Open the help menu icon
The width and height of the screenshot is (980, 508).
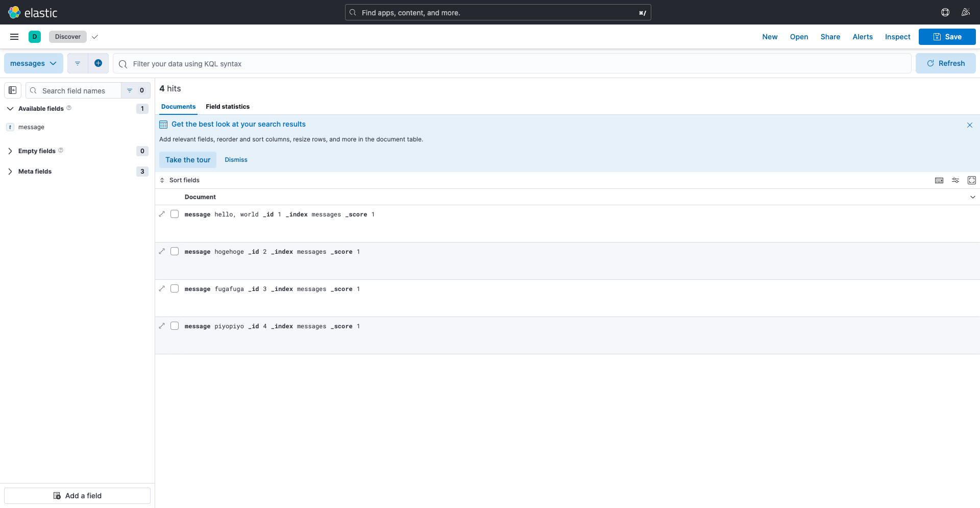coord(945,12)
